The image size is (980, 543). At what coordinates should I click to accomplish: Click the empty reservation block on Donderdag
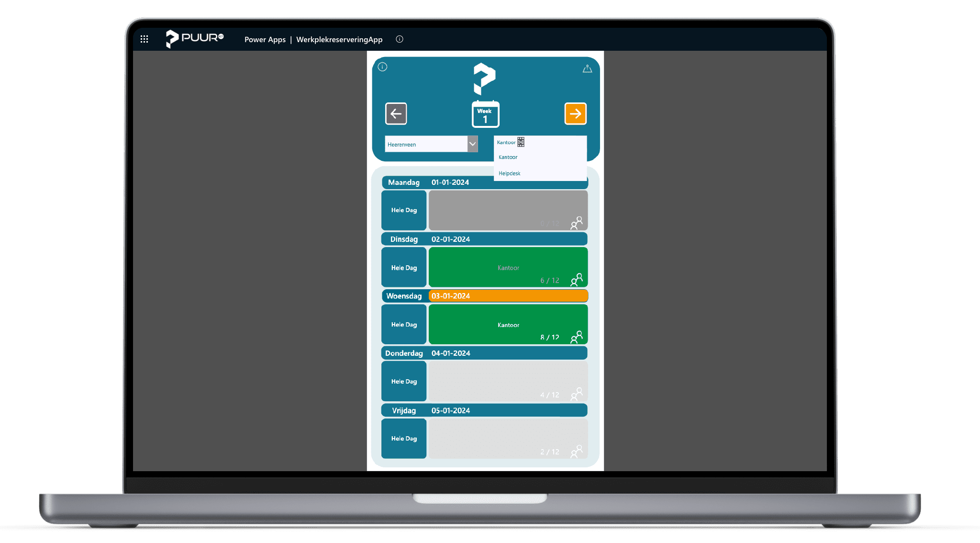tap(508, 382)
